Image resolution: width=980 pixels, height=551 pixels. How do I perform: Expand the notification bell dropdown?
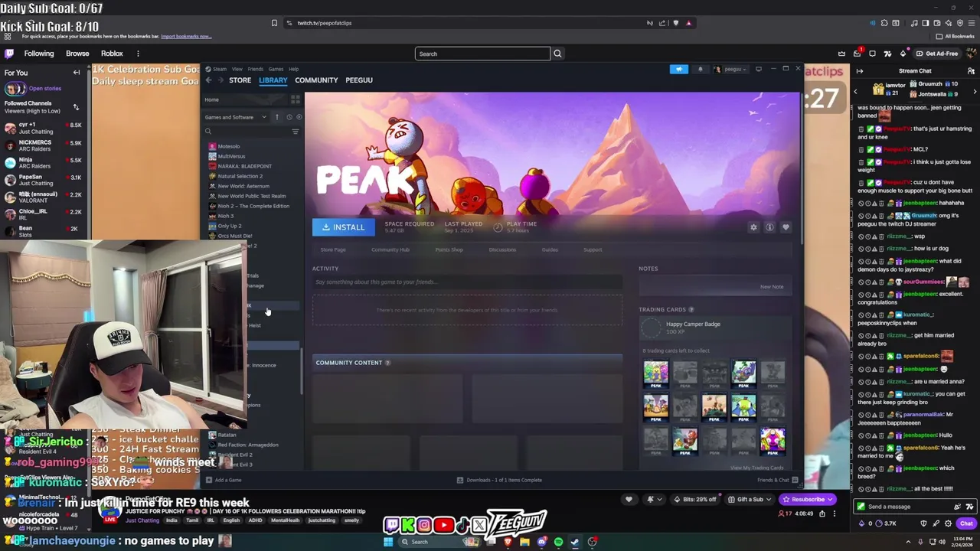(x=653, y=500)
